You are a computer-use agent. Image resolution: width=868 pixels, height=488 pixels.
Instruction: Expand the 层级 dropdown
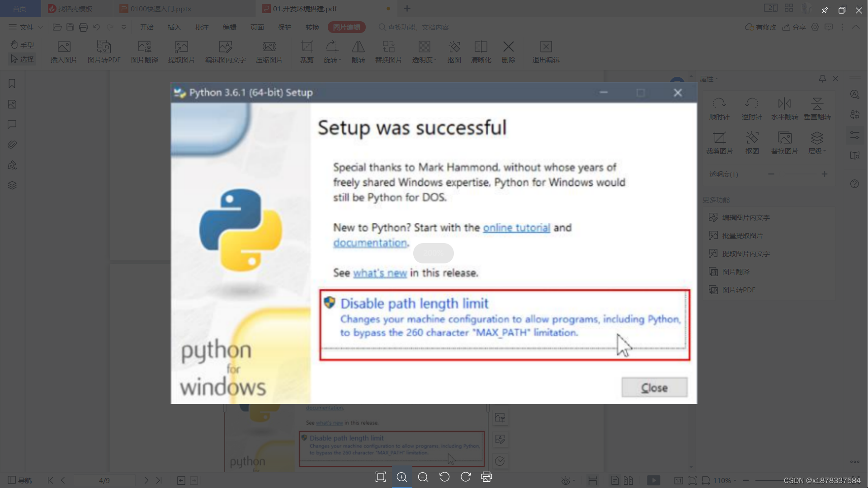817,141
